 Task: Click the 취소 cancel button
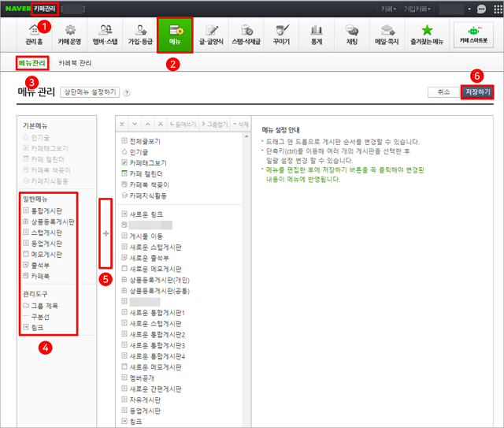(439, 92)
